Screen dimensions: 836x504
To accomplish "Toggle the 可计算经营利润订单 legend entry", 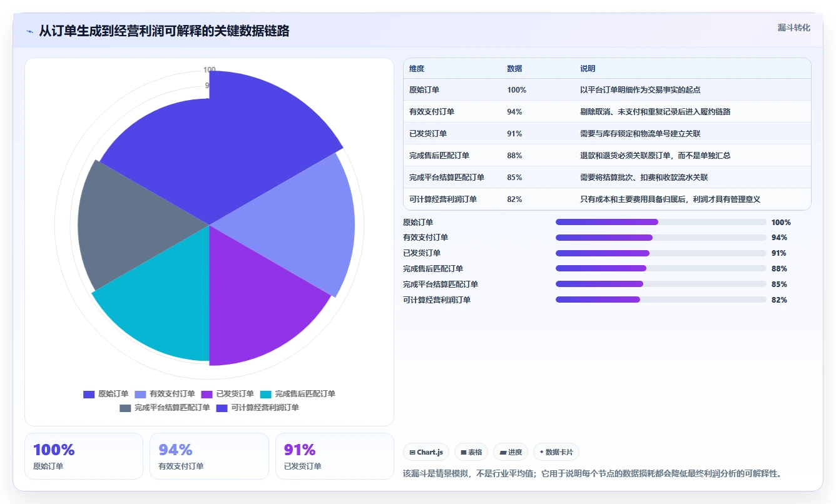I will (x=257, y=408).
